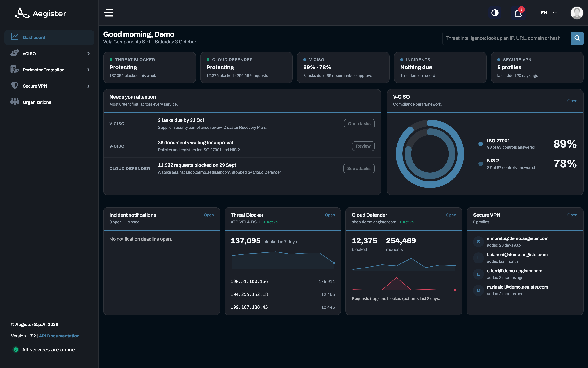588x368 pixels.
Task: Open link in Incident notifications panel
Action: click(x=209, y=215)
